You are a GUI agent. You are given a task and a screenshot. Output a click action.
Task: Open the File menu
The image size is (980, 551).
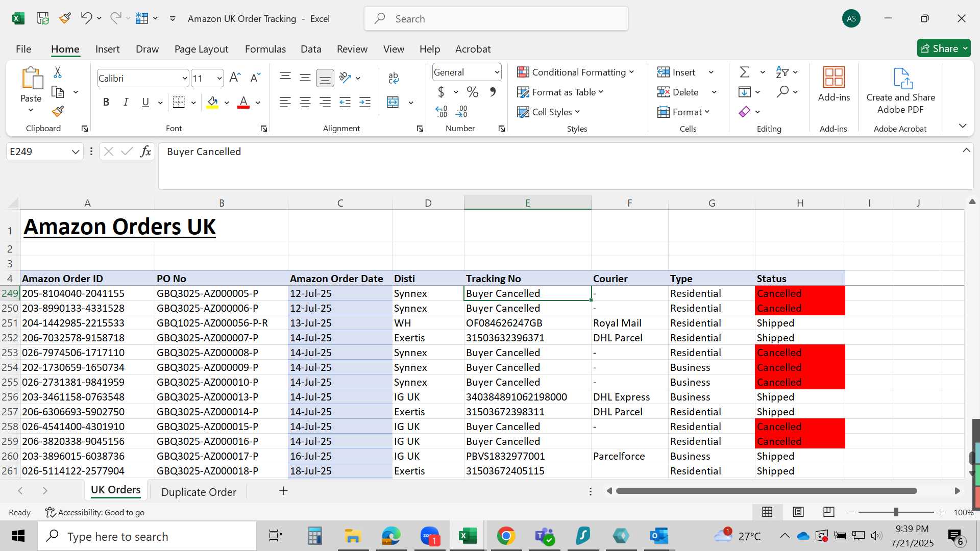pos(23,49)
